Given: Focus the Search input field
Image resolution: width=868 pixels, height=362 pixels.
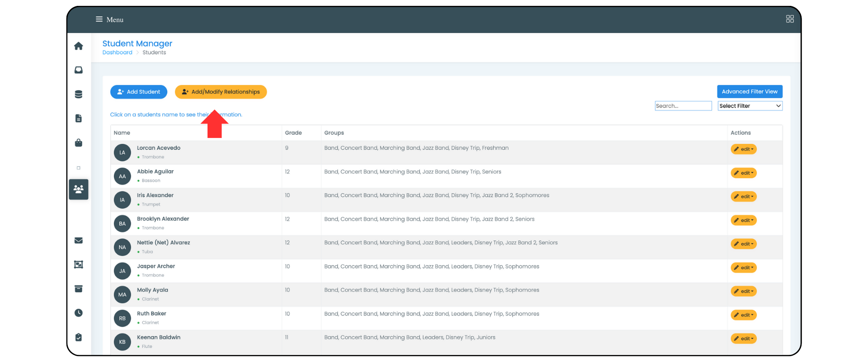Looking at the screenshot, I should tap(683, 106).
